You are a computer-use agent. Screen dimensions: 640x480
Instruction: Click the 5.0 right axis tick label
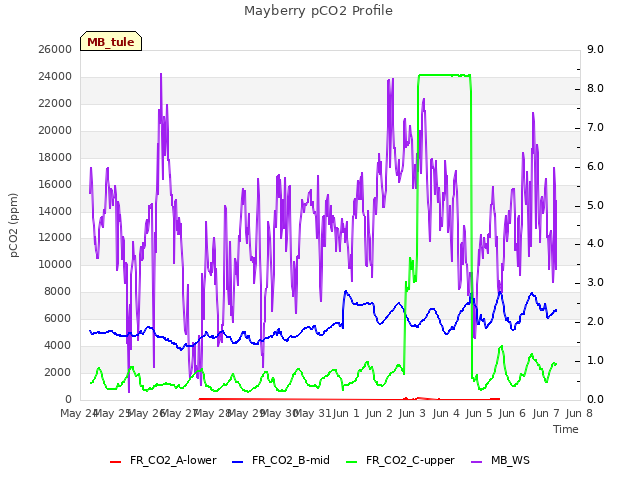[595, 205]
